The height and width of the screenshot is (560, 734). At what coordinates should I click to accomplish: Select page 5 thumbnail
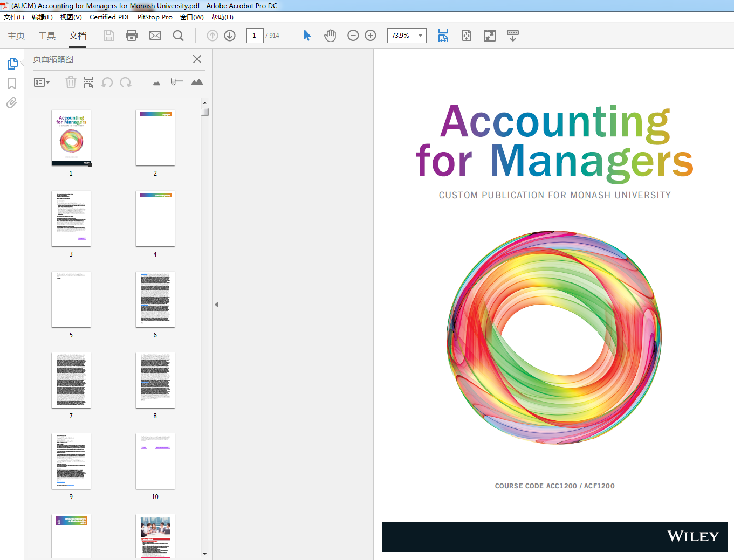tap(71, 300)
